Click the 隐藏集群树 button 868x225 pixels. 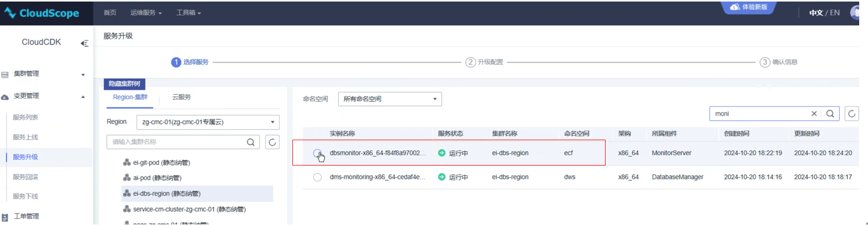coord(125,84)
